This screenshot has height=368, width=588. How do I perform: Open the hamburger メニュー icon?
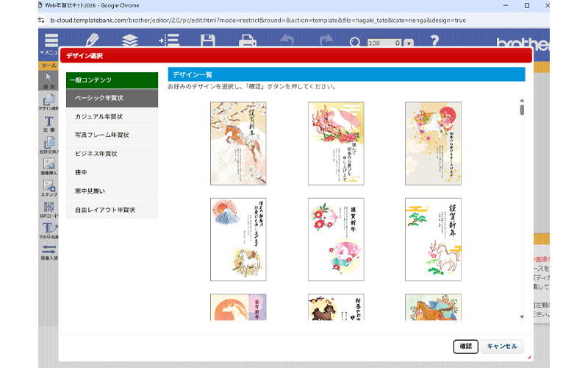(x=51, y=43)
